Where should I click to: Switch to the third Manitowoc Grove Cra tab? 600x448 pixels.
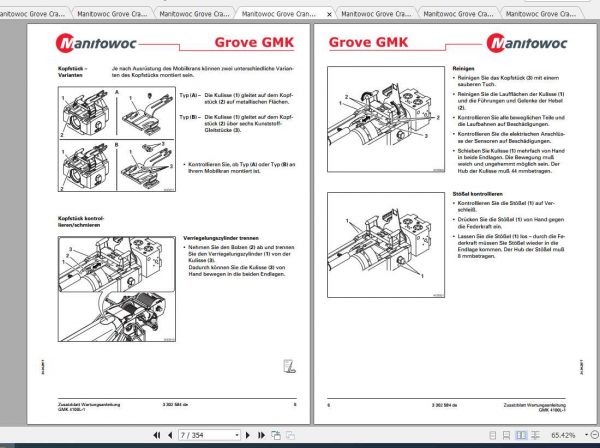click(x=194, y=14)
